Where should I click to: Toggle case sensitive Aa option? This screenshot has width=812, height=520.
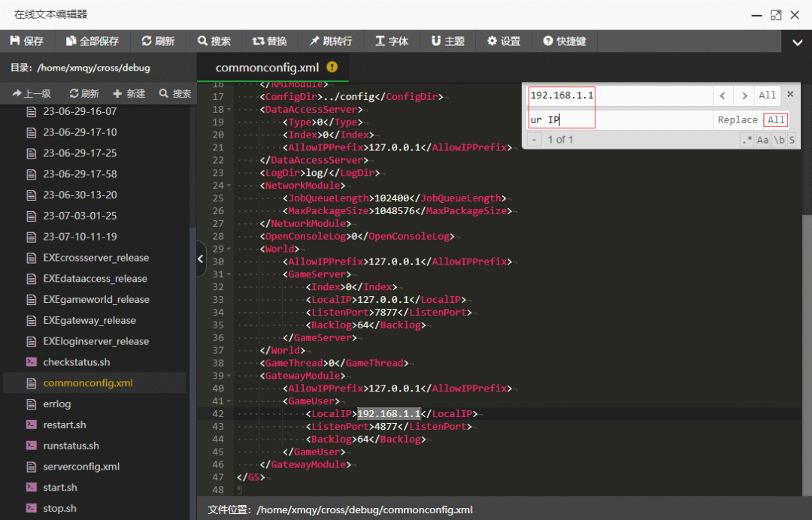[x=762, y=140]
